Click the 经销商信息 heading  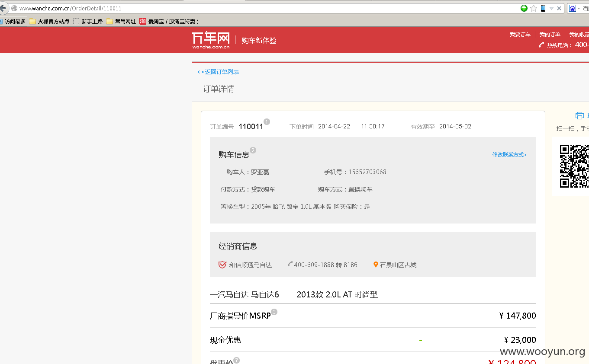238,246
